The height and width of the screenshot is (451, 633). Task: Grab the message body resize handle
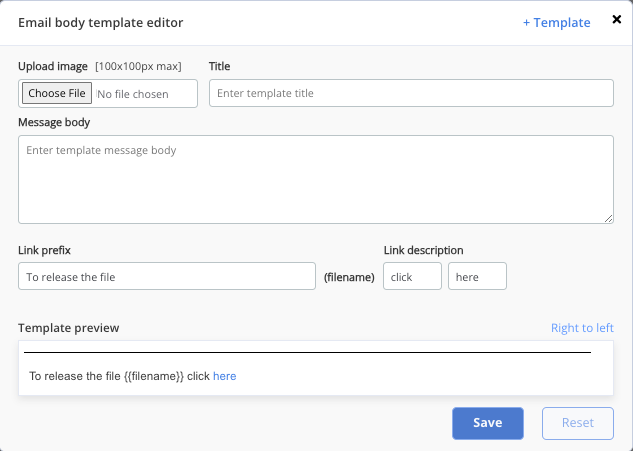(x=608, y=218)
